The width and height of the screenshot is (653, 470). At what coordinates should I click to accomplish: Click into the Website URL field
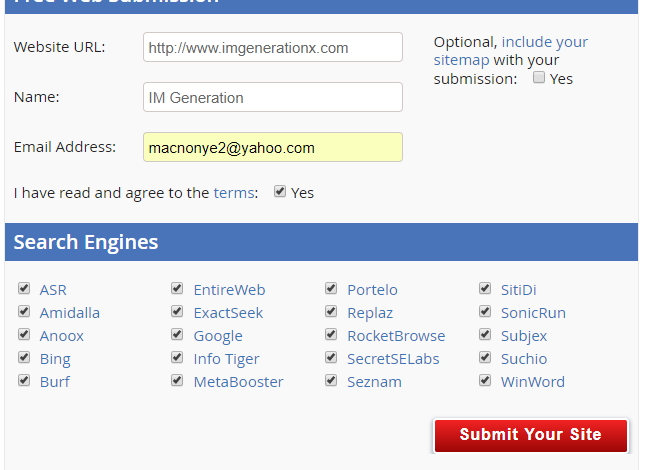point(272,47)
